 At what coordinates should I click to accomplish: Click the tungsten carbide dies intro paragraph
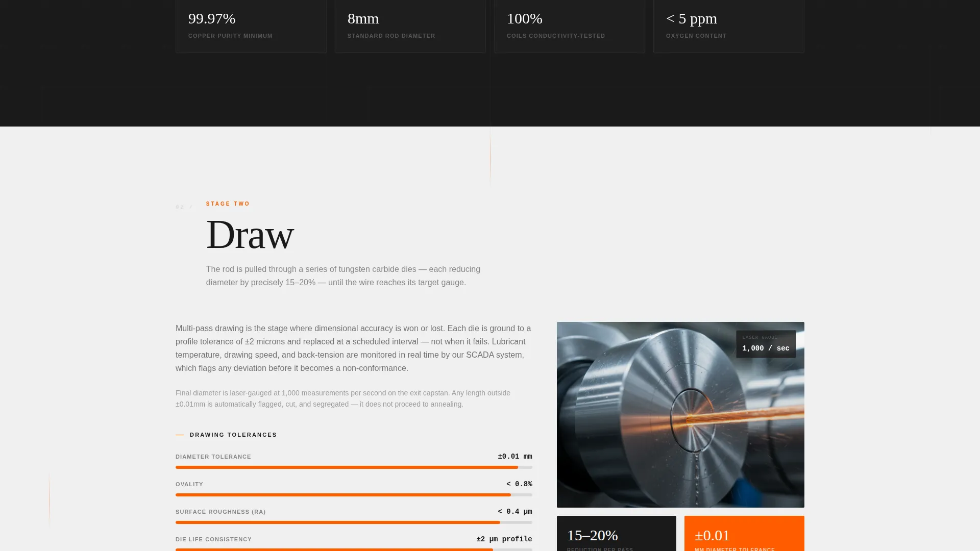pyautogui.click(x=343, y=276)
